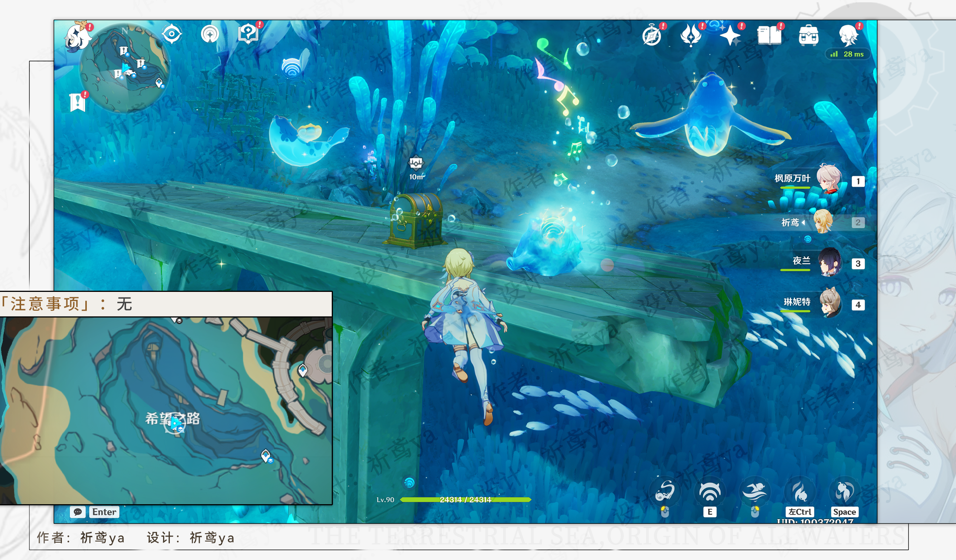Open the chat bubble icon
This screenshot has width=956, height=560.
(x=78, y=512)
